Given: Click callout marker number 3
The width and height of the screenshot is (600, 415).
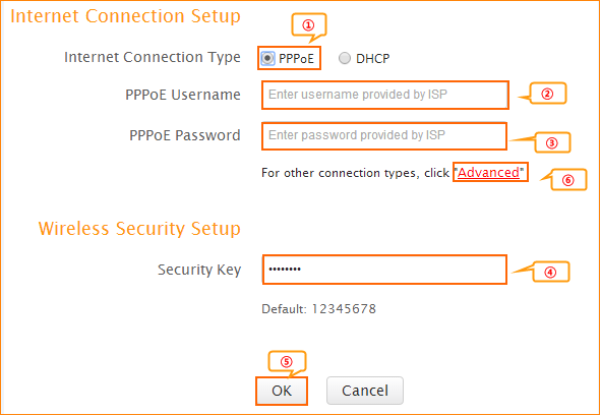Looking at the screenshot, I should tap(551, 142).
